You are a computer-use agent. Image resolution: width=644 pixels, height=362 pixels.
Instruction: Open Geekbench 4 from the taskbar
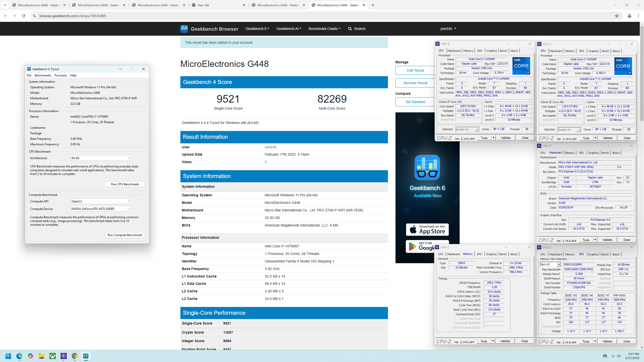pos(86,356)
